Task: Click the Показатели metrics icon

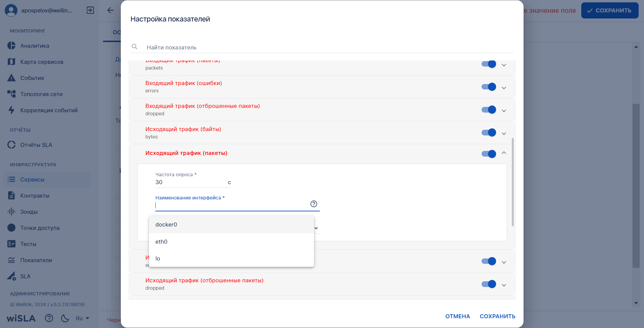Action: click(11, 260)
